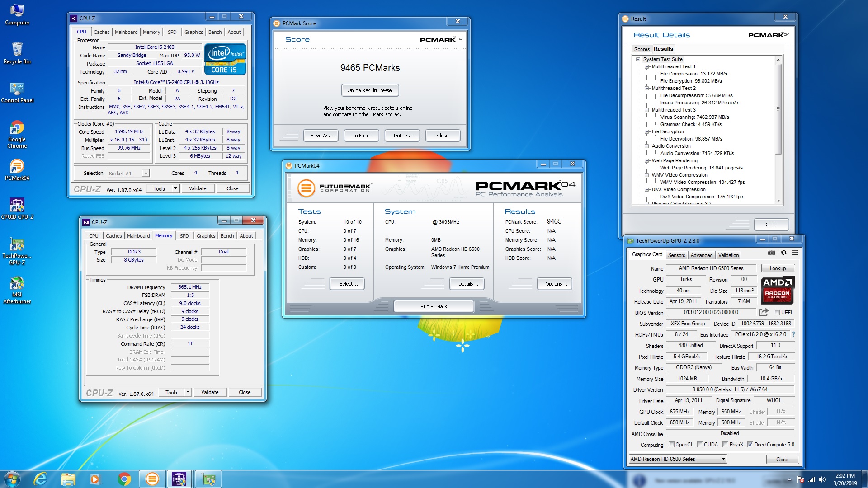Click the Result tree vertical scrollbar thumb
Screen dimensions: 868x488
point(778,109)
